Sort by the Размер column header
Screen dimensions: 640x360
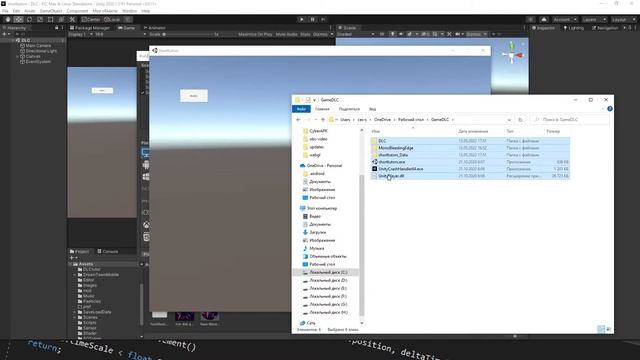[x=557, y=131]
